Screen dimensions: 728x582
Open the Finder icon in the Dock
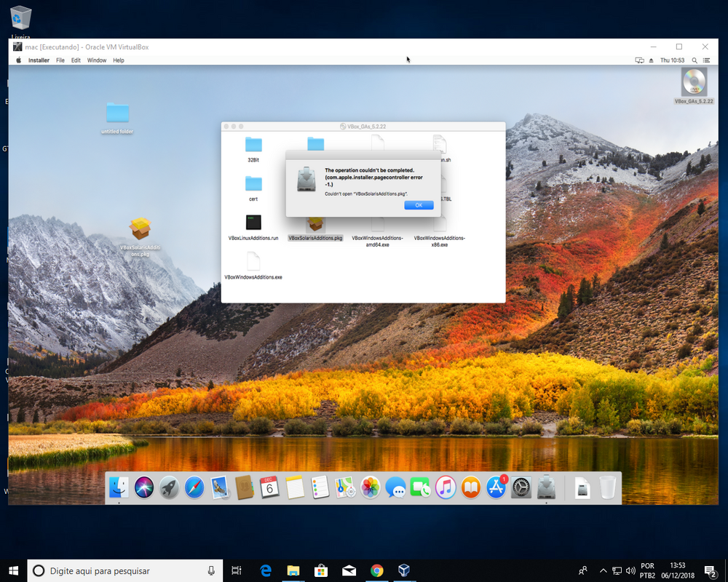point(119,487)
